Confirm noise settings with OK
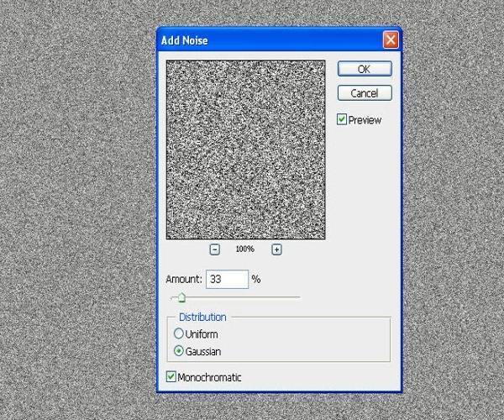The image size is (504, 420). tap(365, 69)
